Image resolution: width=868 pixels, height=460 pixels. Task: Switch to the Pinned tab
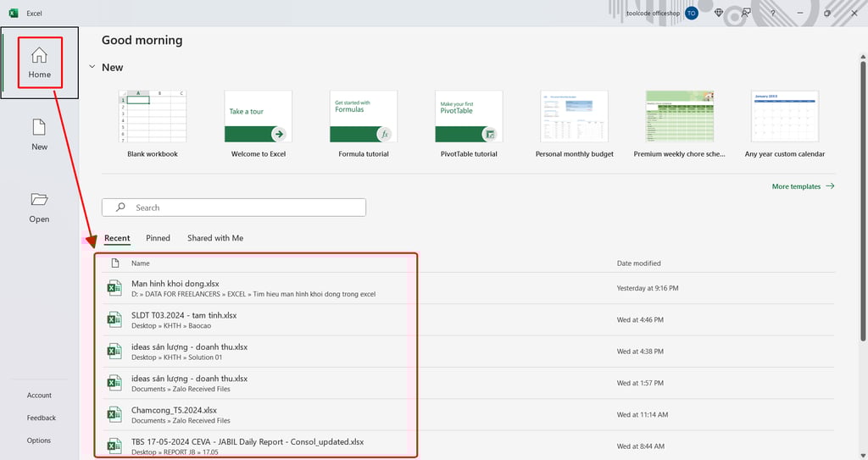tap(158, 238)
